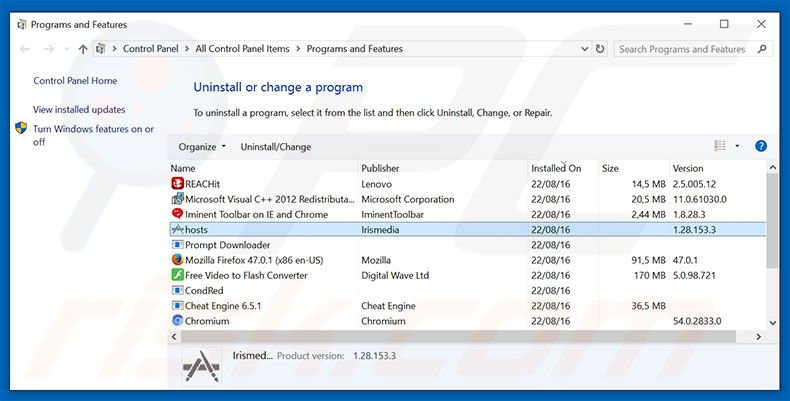The width and height of the screenshot is (790, 401).
Task: Click the forward navigation arrow
Action: click(49, 49)
